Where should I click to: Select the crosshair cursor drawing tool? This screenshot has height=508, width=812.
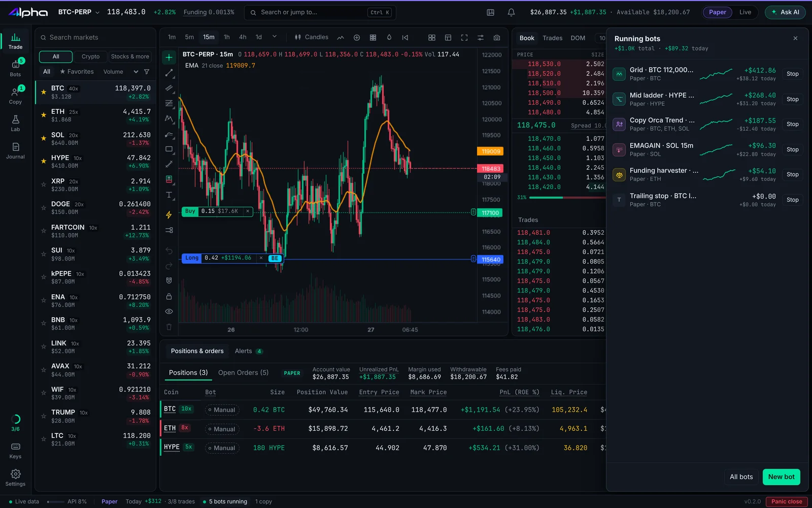pos(169,57)
